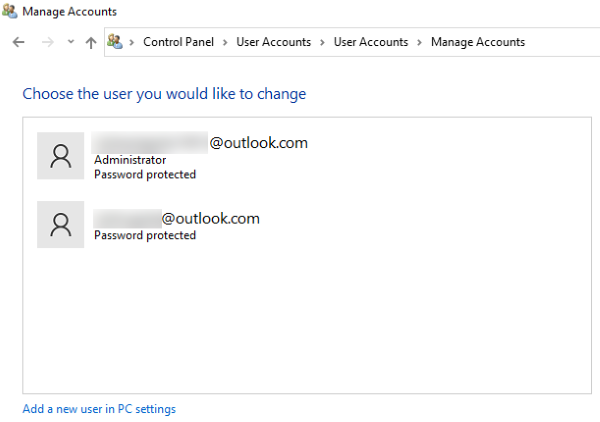
Task: Click the Manage Accounts title bar icon
Action: (x=10, y=12)
